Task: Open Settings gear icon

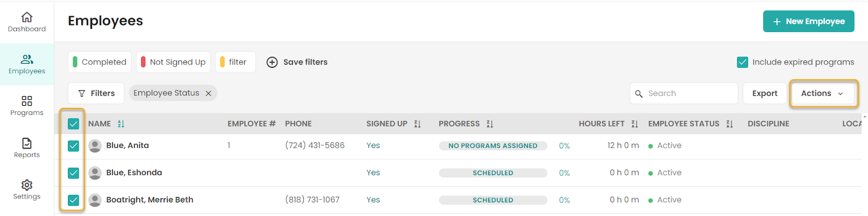Action: tap(27, 185)
